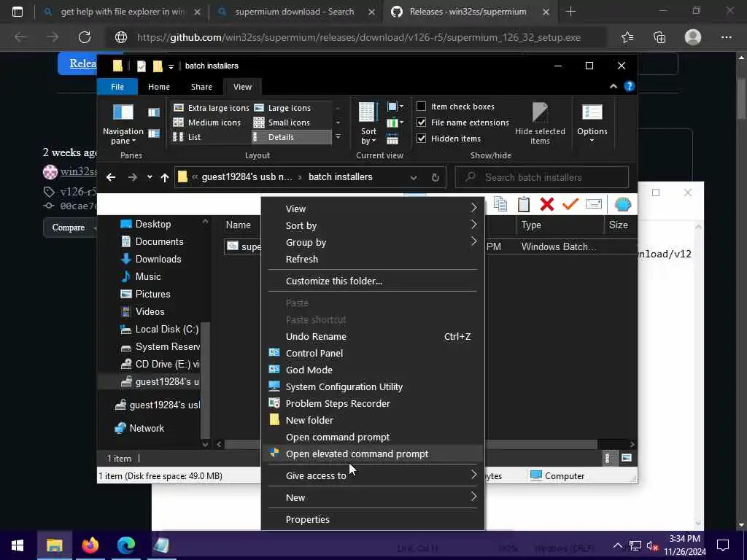Screen dimensions: 747x560
Task: Uncheck File name extensions
Action: point(421,122)
